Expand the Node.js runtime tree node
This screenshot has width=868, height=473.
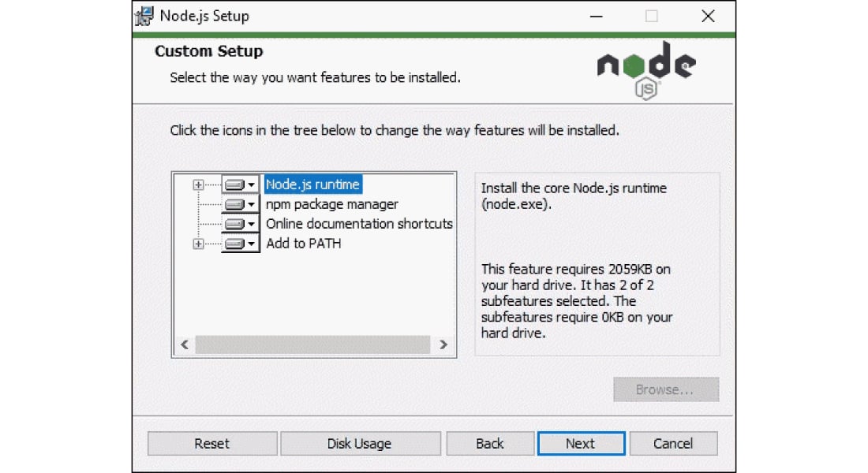198,184
